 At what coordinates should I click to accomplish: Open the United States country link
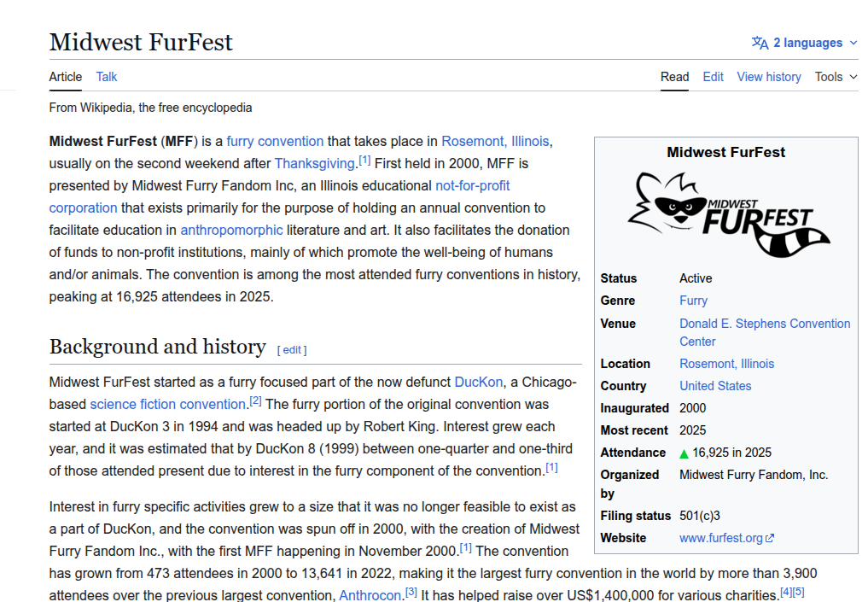tap(715, 386)
